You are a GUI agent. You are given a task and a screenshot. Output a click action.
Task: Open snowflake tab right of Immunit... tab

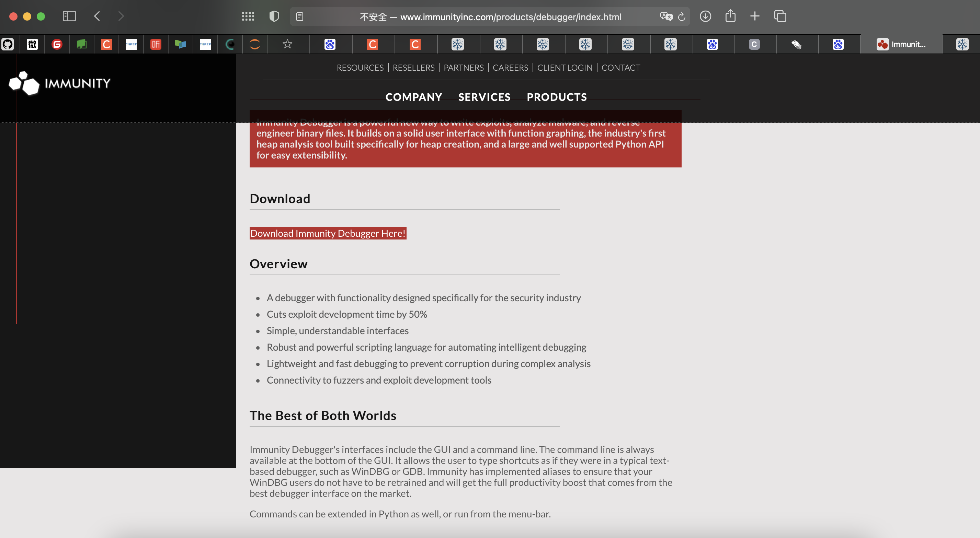[962, 44]
